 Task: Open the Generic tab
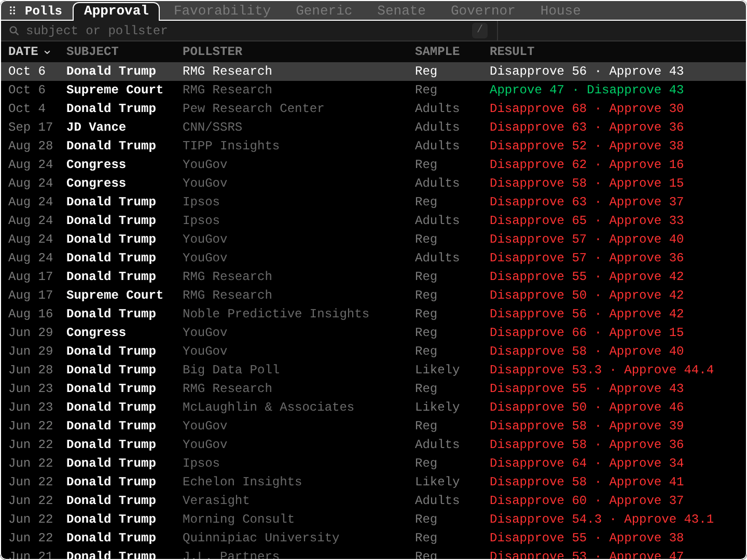pos(324,10)
